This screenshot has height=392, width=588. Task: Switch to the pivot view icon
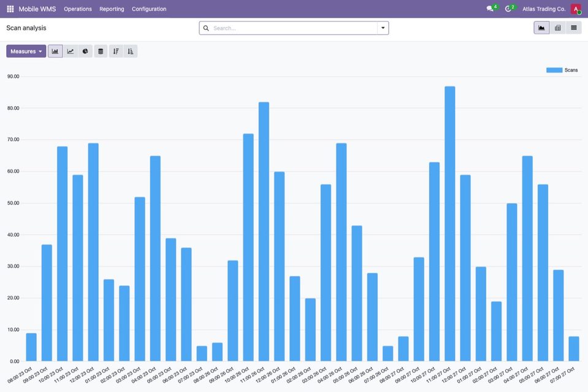(x=557, y=28)
